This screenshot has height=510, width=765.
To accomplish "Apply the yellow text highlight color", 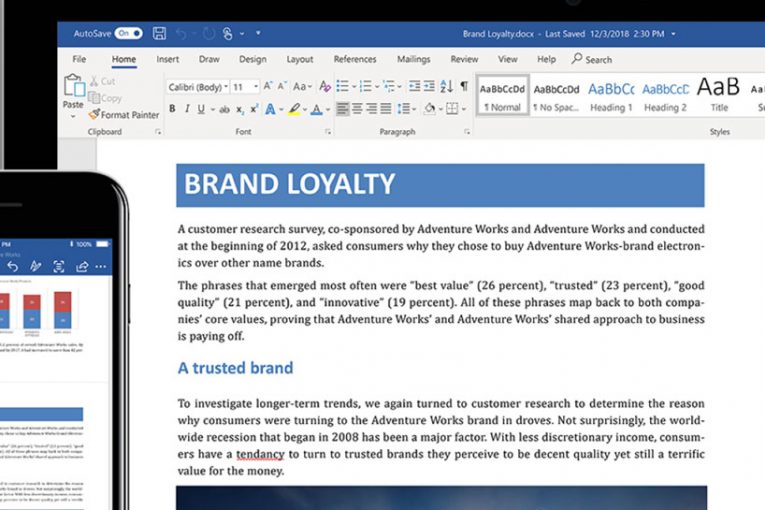I will [294, 109].
